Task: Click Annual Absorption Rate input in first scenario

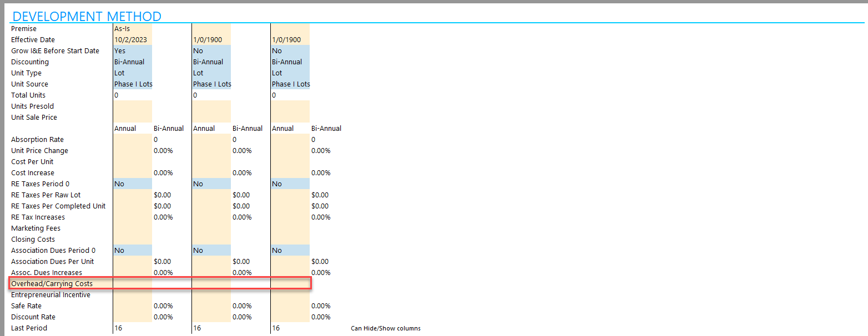Action: click(x=132, y=139)
